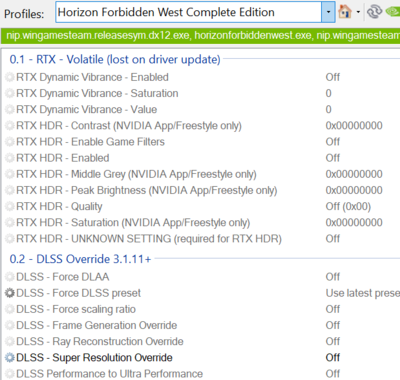400x380 pixels.
Task: Select the Off value for DLSS Frame Generation Override
Action: pyautogui.click(x=333, y=325)
